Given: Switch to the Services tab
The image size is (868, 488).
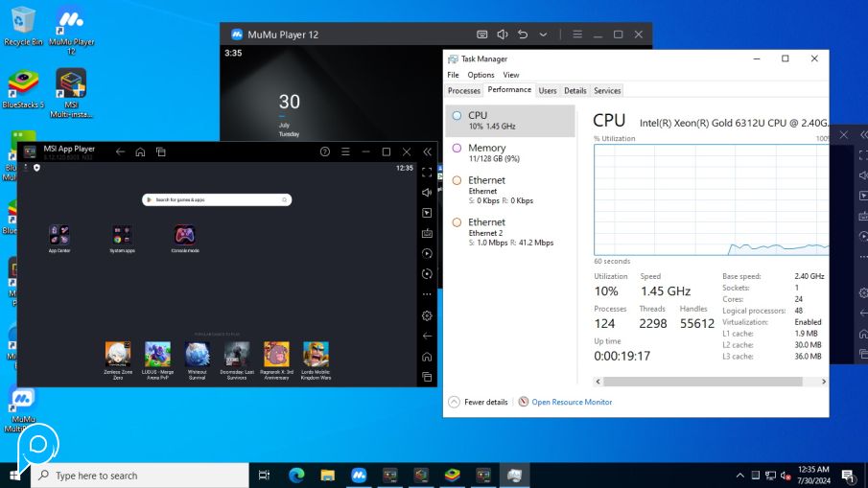Looking at the screenshot, I should coord(607,90).
